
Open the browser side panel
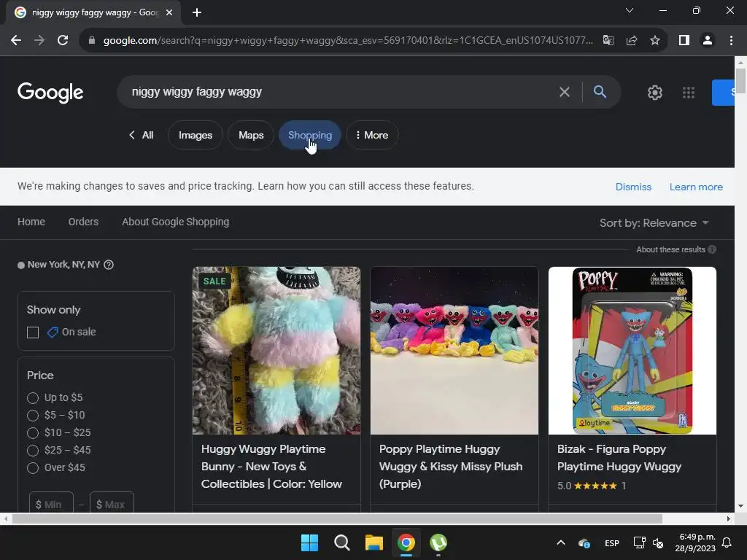point(684,41)
